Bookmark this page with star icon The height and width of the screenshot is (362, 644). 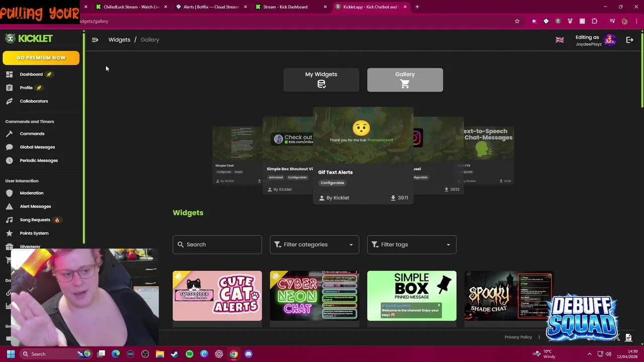pyautogui.click(x=517, y=21)
